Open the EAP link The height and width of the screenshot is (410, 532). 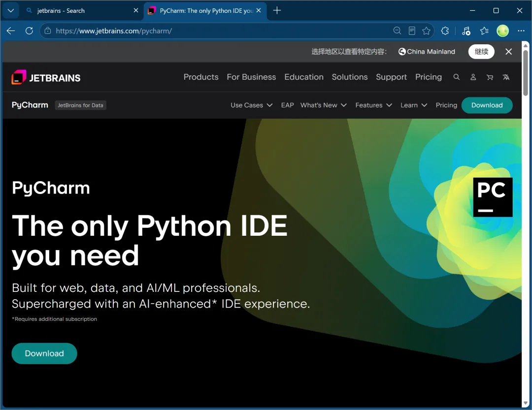pyautogui.click(x=287, y=105)
